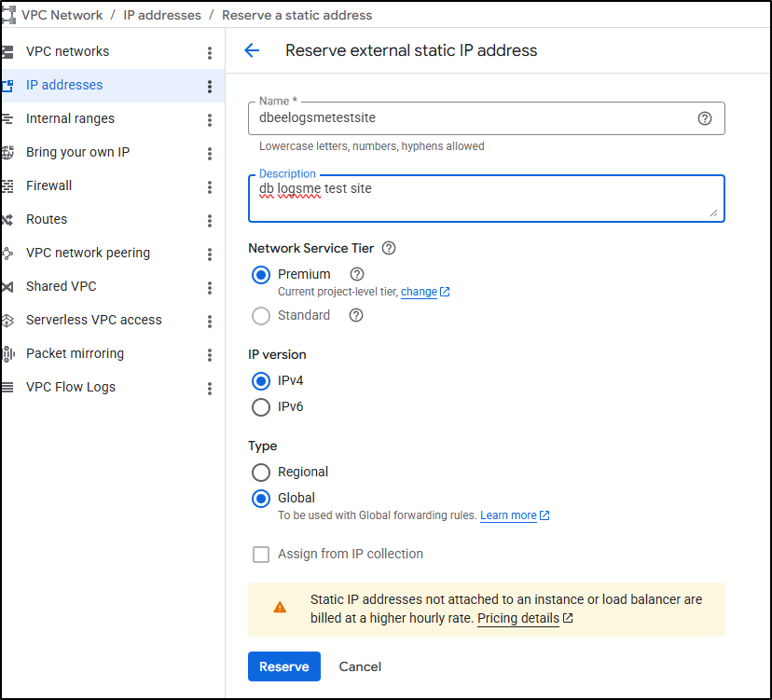Open three-dot menu beside Shared VPC
Screen dimensions: 772x700
coord(210,287)
